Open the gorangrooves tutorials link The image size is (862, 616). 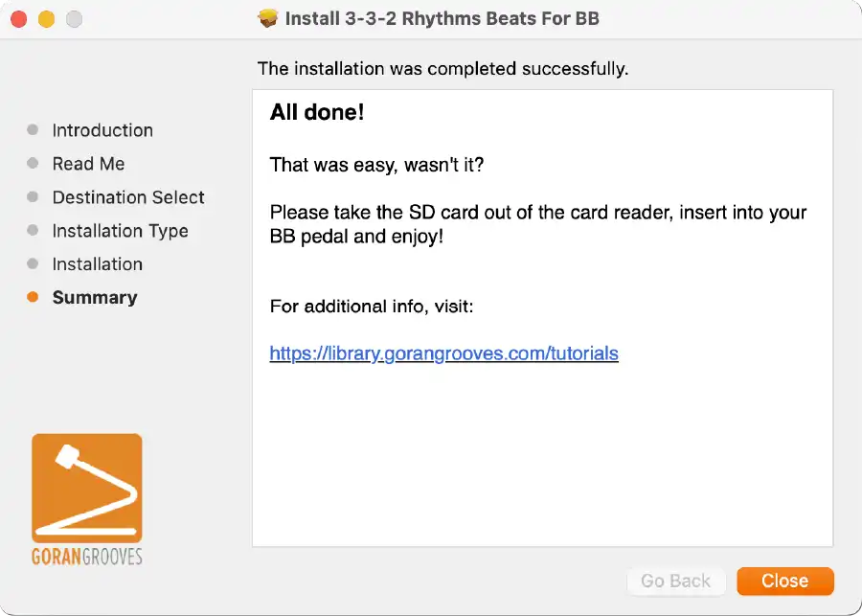click(443, 354)
